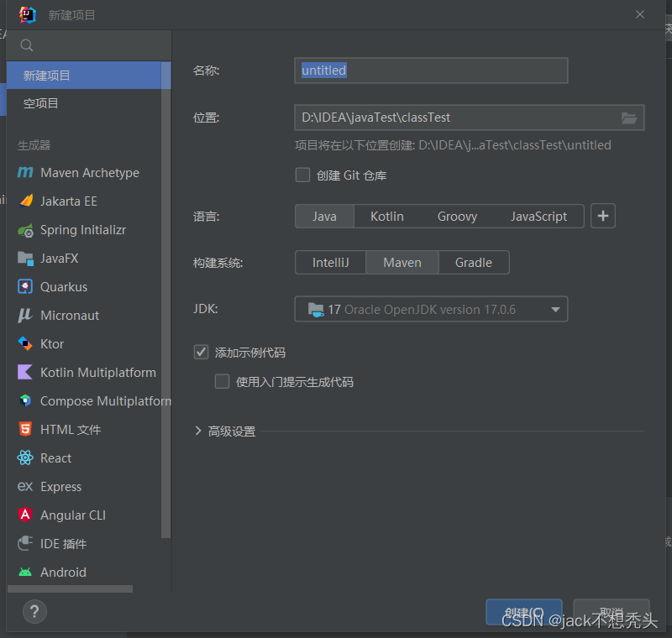Click the JDK folder icon in dropdown
This screenshot has height=638, width=672.
(x=316, y=309)
